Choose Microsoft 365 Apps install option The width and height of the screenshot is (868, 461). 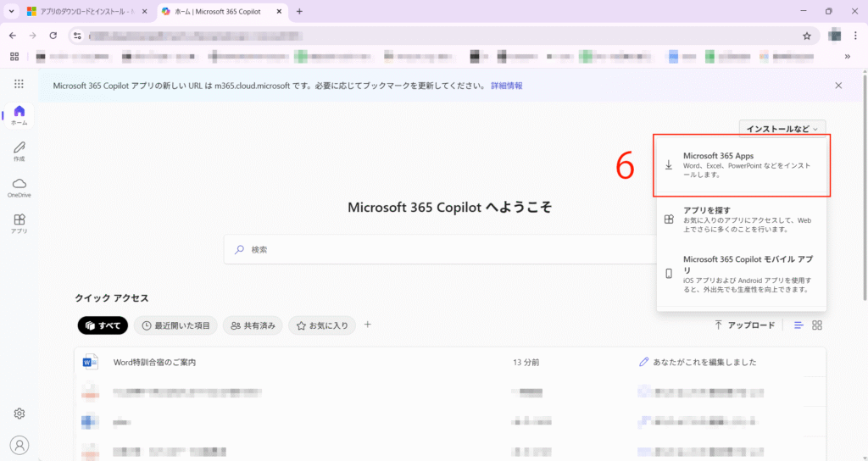742,165
